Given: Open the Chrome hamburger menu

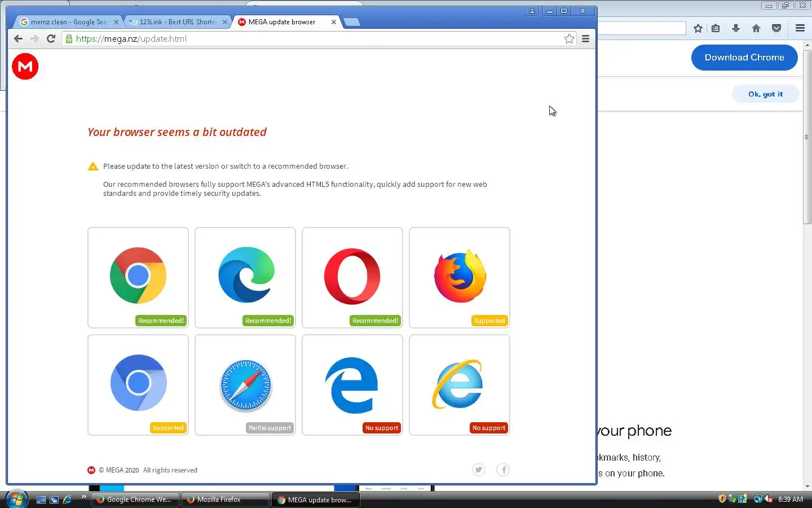Looking at the screenshot, I should (585, 38).
